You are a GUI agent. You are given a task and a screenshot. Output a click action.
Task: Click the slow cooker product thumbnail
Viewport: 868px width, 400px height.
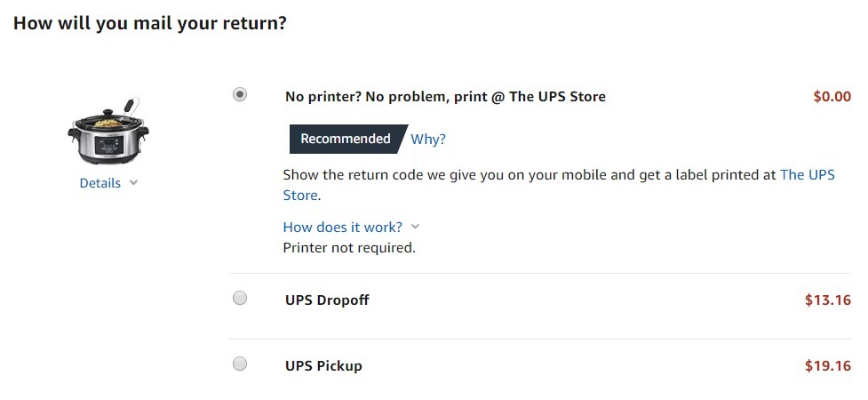coord(108,132)
